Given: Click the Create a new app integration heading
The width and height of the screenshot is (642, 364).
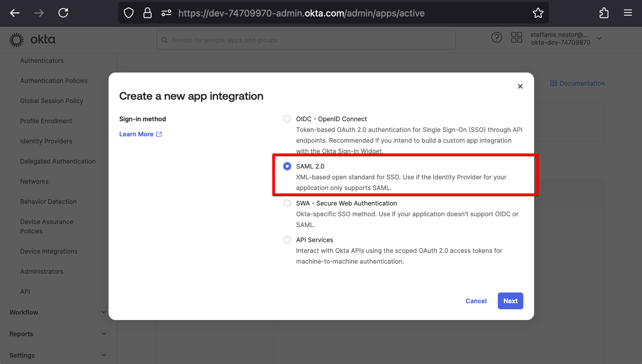Looking at the screenshot, I should click(x=191, y=96).
